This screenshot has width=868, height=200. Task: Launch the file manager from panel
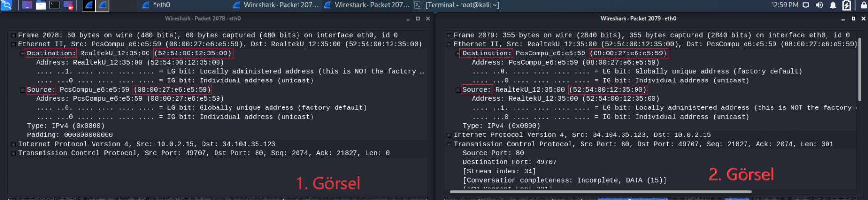coord(41,5)
